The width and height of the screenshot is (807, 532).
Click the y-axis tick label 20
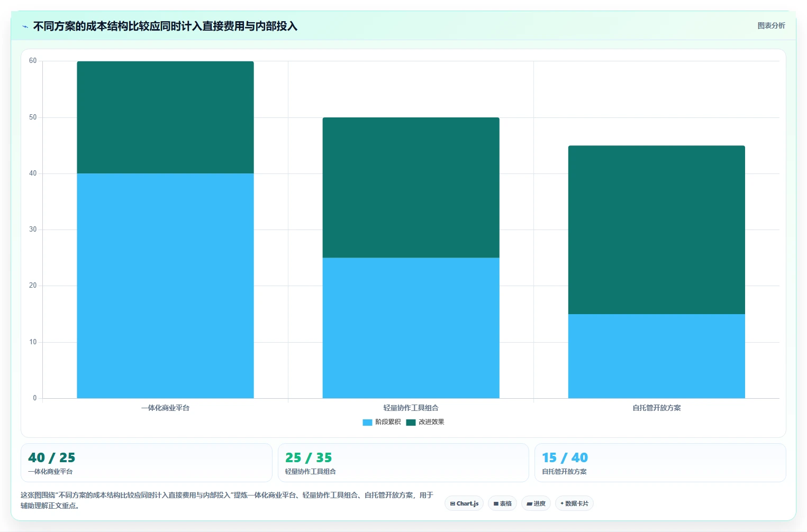(33, 286)
